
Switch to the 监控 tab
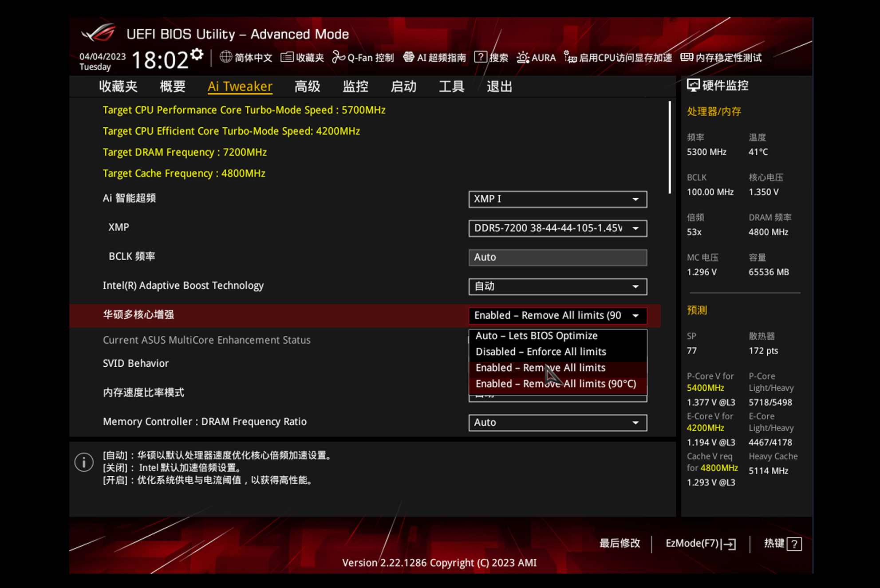pos(355,86)
